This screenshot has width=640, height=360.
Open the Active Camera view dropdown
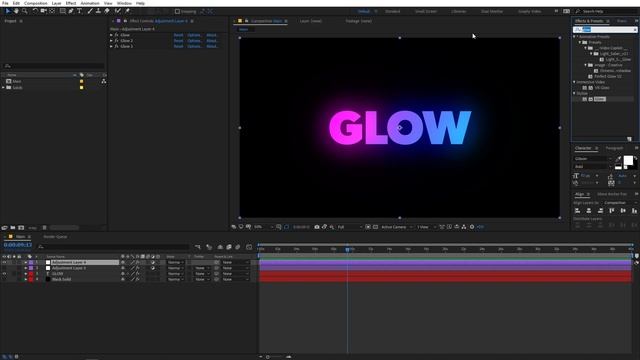point(397,227)
